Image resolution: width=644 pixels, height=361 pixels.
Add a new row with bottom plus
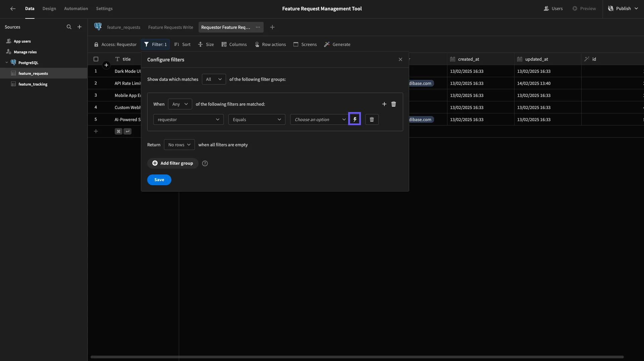[96, 131]
